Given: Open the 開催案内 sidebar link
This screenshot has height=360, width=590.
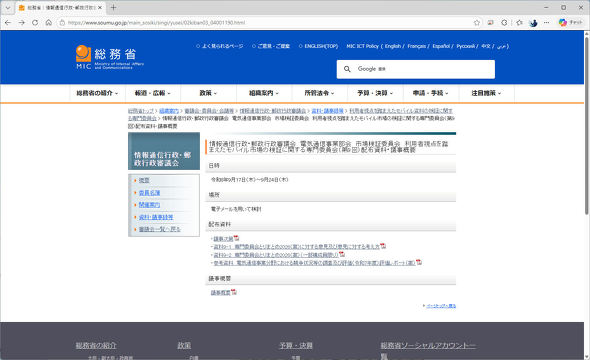Looking at the screenshot, I should coord(149,205).
